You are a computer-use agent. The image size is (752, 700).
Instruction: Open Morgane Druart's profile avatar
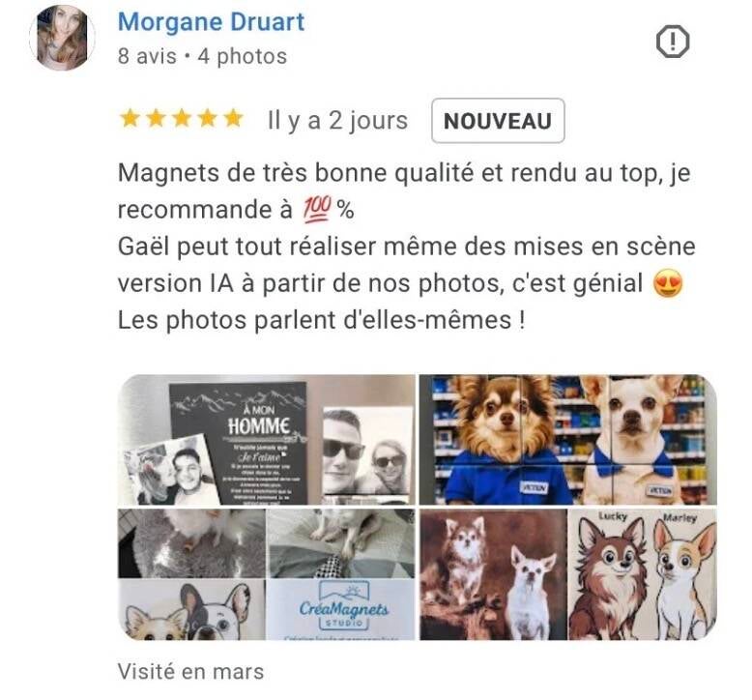(x=63, y=38)
